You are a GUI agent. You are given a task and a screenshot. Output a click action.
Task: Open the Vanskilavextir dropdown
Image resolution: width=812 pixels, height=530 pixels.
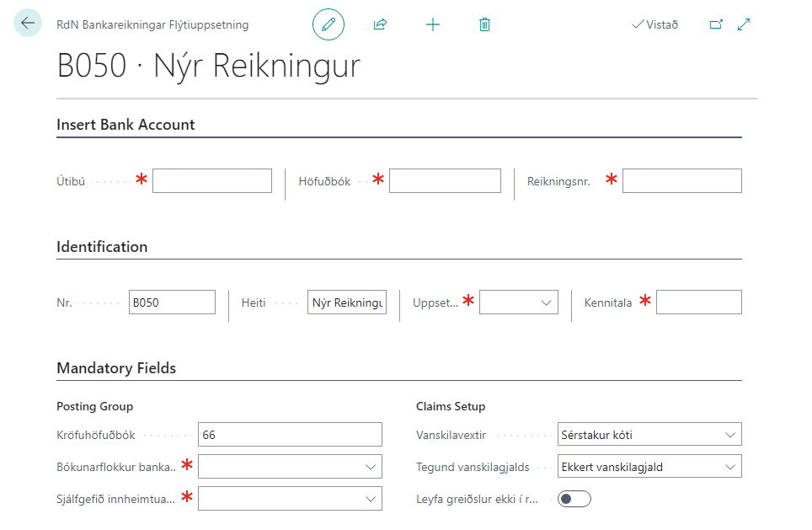(649, 435)
